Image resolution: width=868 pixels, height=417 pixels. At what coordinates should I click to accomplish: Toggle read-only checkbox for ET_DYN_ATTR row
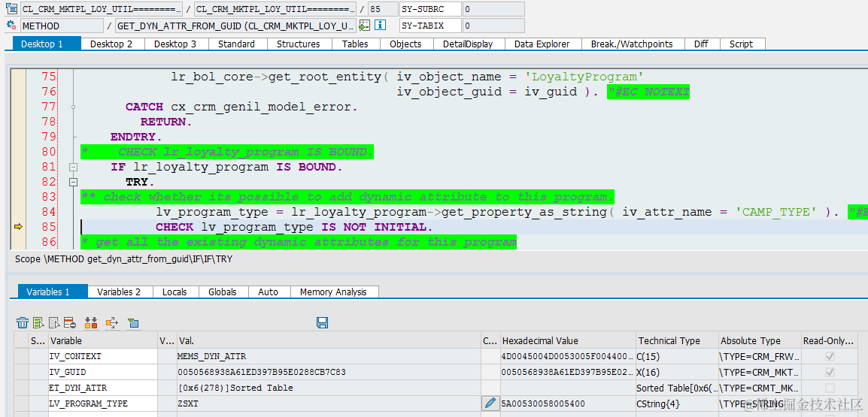(829, 388)
